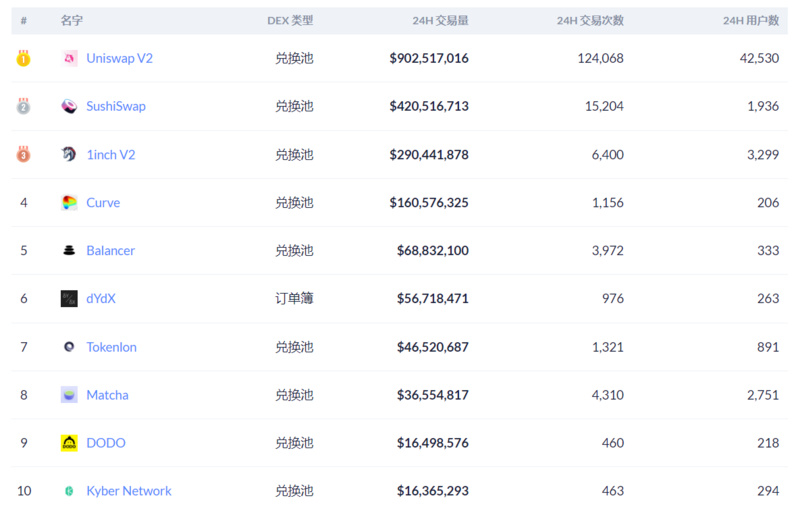
Task: Open the Matcha link
Action: (107, 395)
